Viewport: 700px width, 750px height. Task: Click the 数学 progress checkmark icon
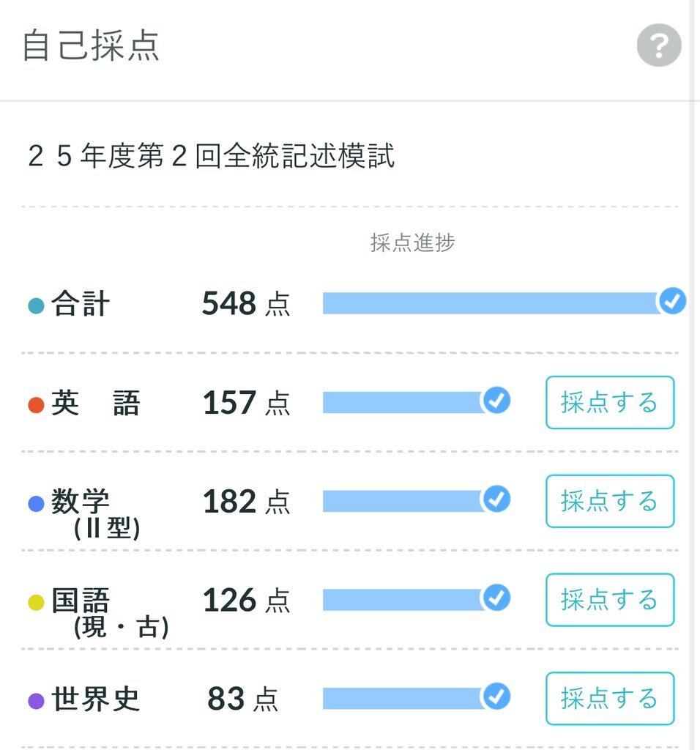[x=496, y=500]
